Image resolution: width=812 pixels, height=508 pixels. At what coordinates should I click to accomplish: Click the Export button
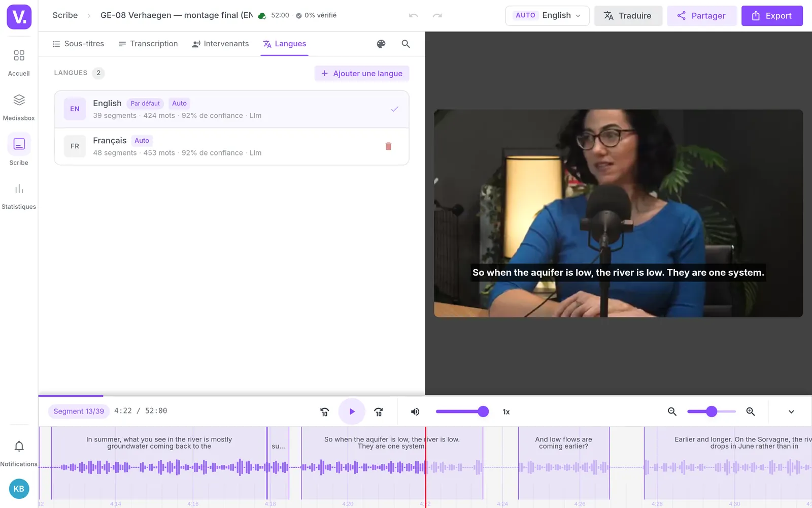click(772, 16)
